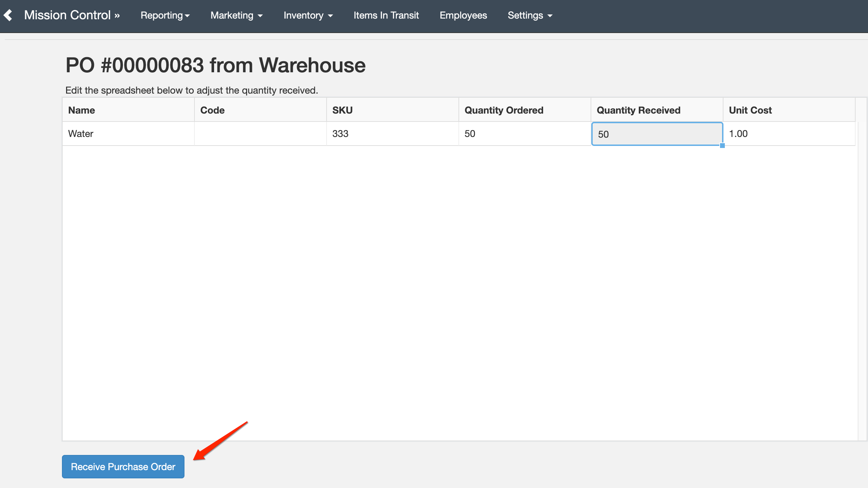The height and width of the screenshot is (488, 868).
Task: Click the Quantity Received column header
Action: click(x=657, y=110)
